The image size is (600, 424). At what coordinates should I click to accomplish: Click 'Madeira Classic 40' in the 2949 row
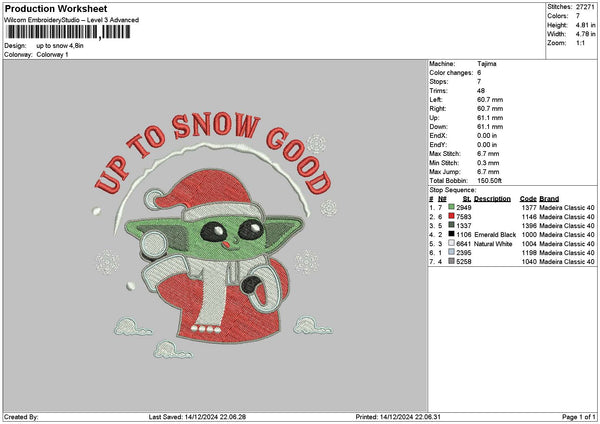[x=567, y=207]
